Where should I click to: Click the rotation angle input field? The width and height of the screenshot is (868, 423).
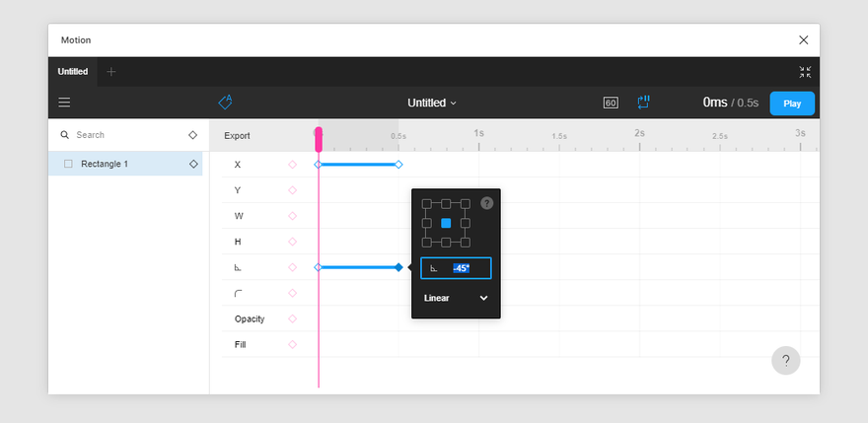click(x=456, y=268)
